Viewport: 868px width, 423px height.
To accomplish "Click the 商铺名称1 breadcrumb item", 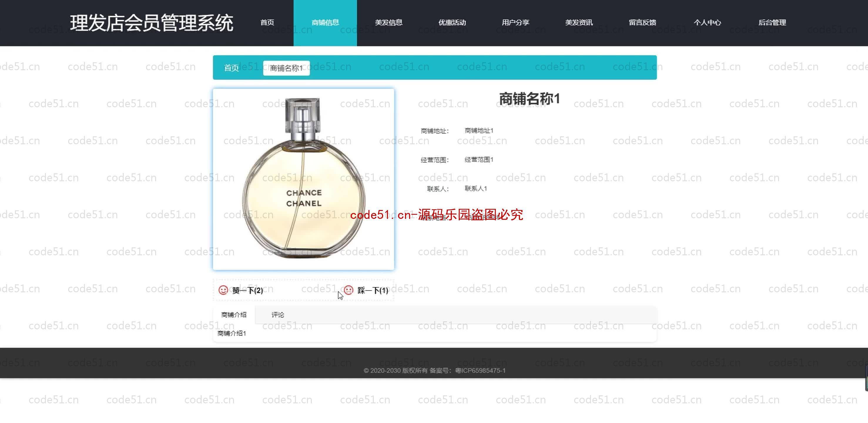I will pos(286,68).
